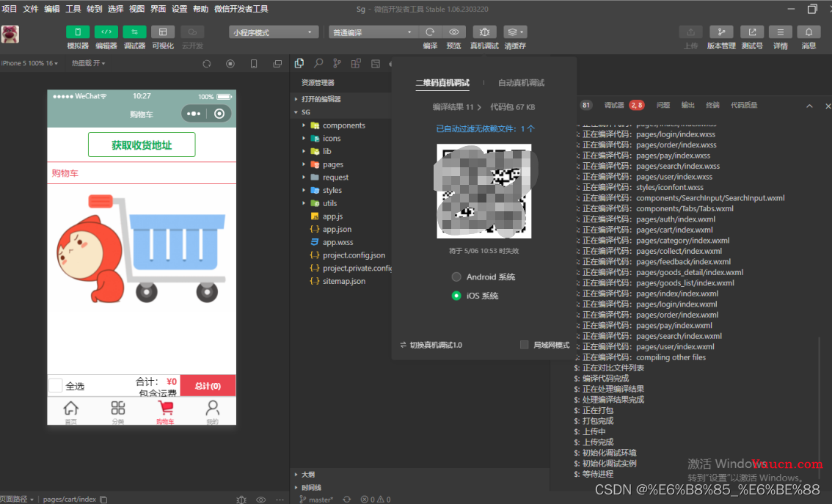Toggle the 模拟器 simulator panel

(78, 32)
